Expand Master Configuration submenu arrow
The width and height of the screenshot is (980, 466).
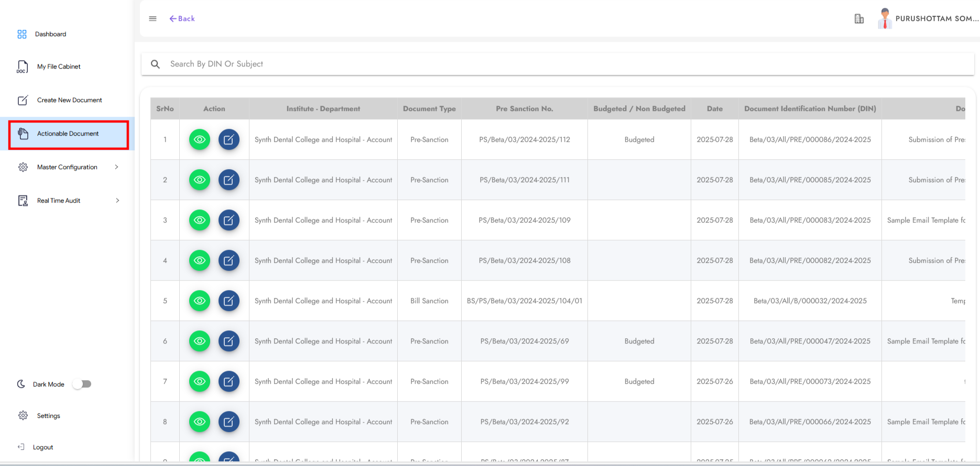(x=116, y=167)
